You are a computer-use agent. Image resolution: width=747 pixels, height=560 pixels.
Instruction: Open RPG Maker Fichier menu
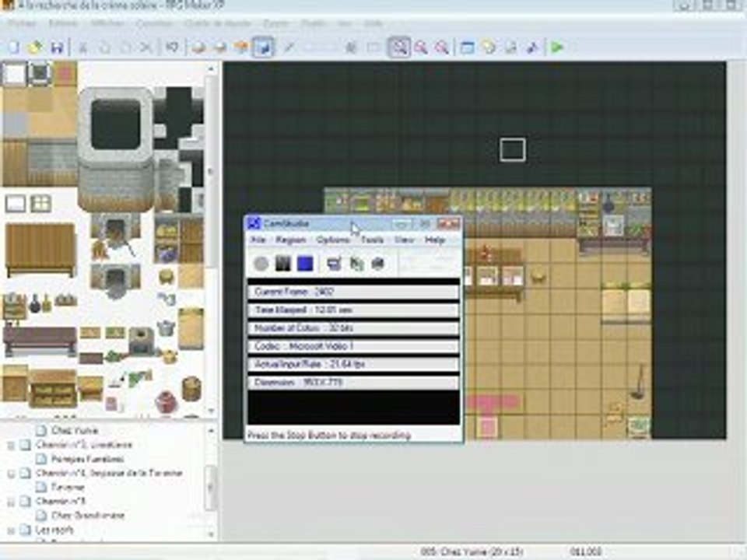point(22,23)
